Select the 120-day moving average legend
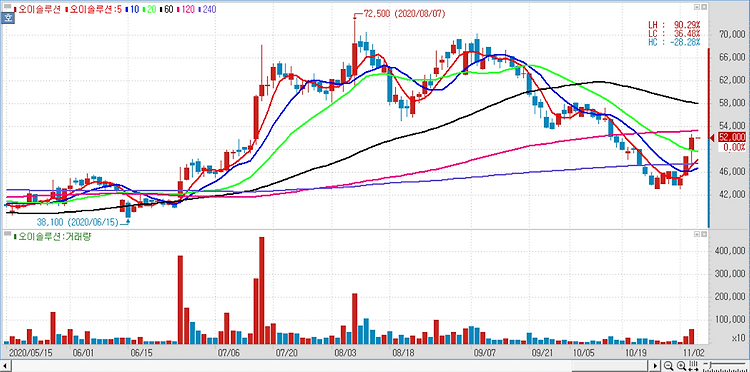The width and height of the screenshot is (750, 372). pos(187,9)
